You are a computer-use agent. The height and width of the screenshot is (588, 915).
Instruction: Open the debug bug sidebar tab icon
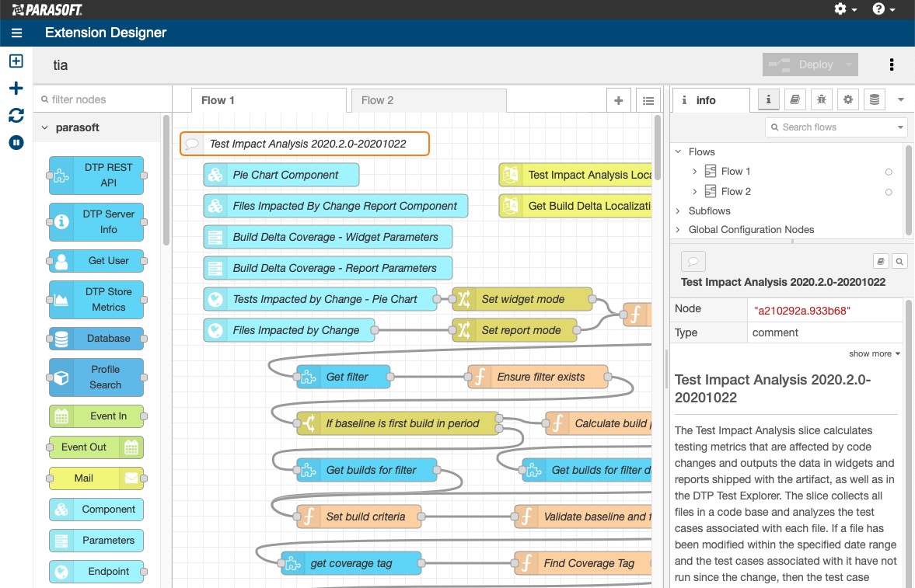[821, 99]
